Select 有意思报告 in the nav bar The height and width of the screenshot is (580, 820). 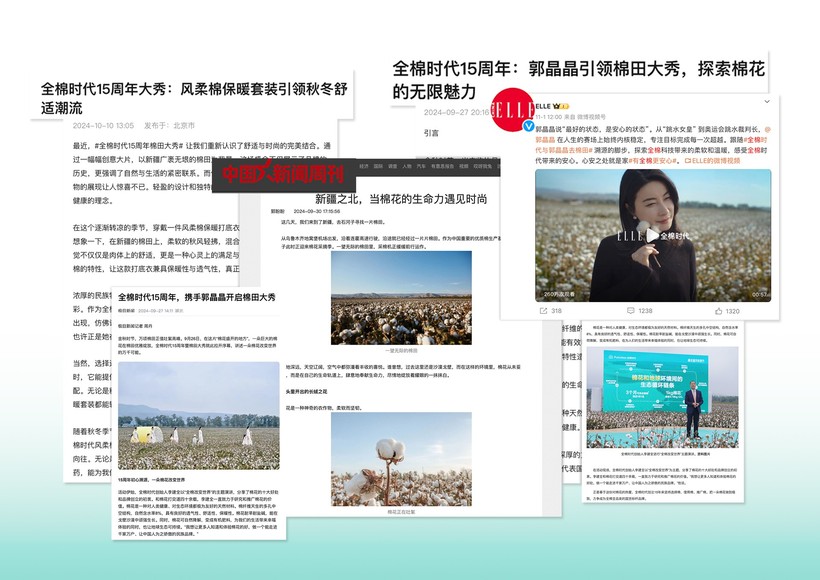(x=442, y=166)
